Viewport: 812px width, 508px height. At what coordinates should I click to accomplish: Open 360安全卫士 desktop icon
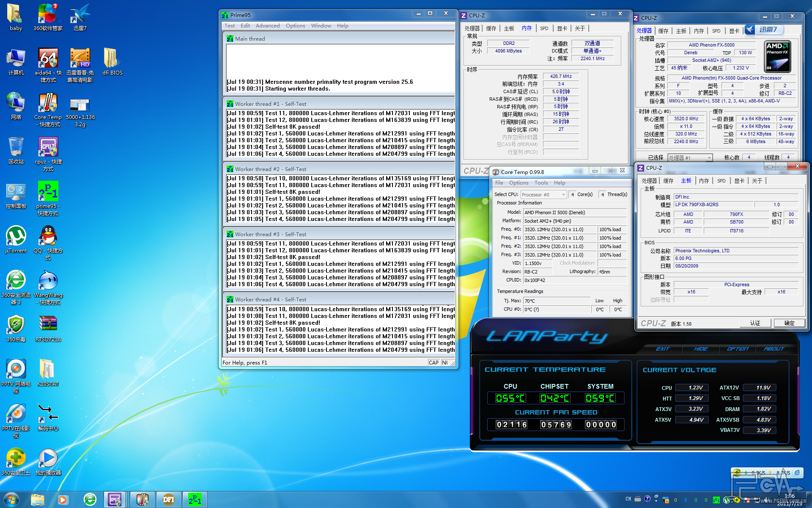pyautogui.click(x=16, y=462)
